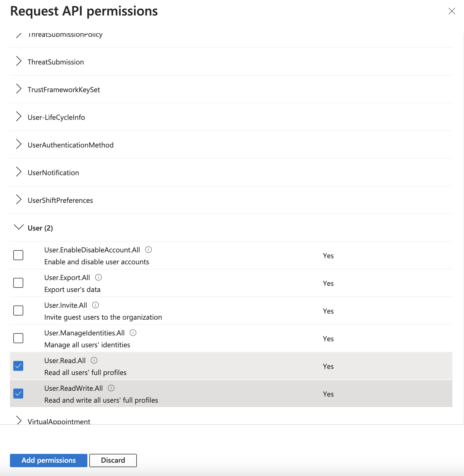Click info icon beside User.Export.All
The width and height of the screenshot is (464, 476).
(x=98, y=277)
